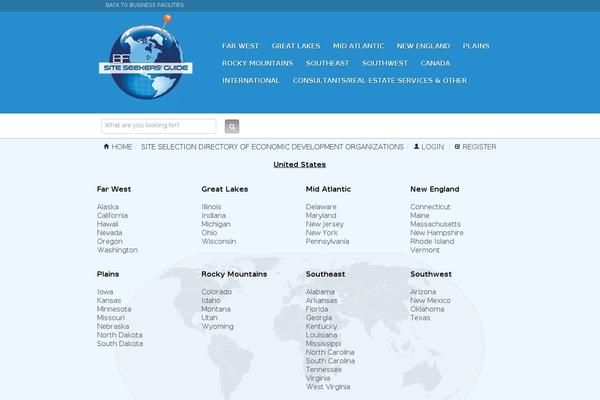This screenshot has height=400, width=600.
Task: Select Iowa under Plains
Action: [105, 292]
